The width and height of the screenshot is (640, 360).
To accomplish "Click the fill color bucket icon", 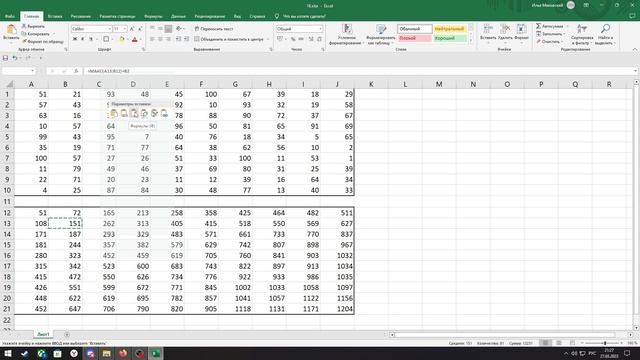I will point(121,39).
